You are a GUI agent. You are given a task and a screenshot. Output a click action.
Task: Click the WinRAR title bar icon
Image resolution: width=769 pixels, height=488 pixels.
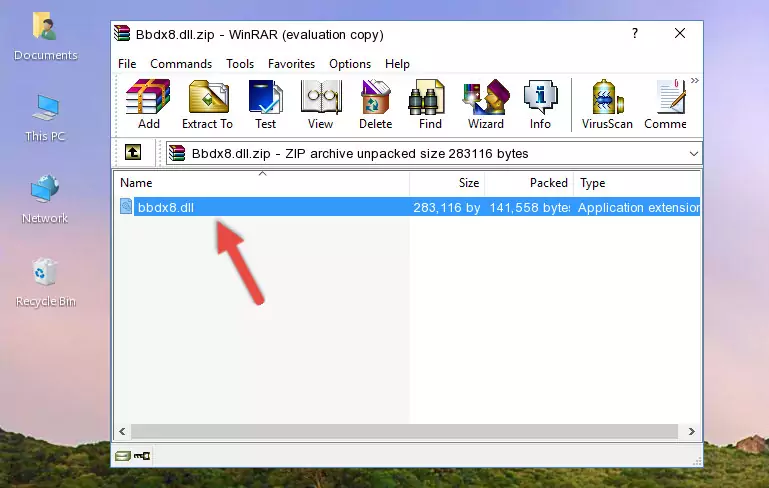coord(122,33)
